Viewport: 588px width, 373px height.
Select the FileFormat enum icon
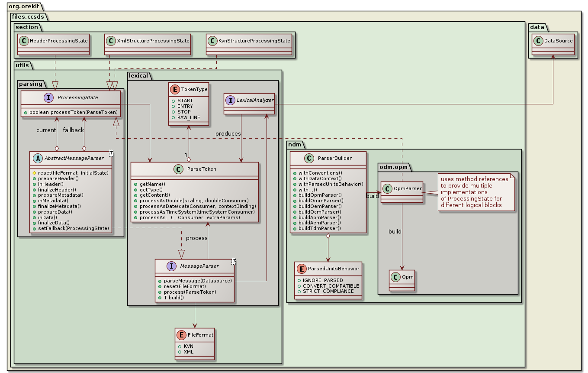pyautogui.click(x=181, y=335)
